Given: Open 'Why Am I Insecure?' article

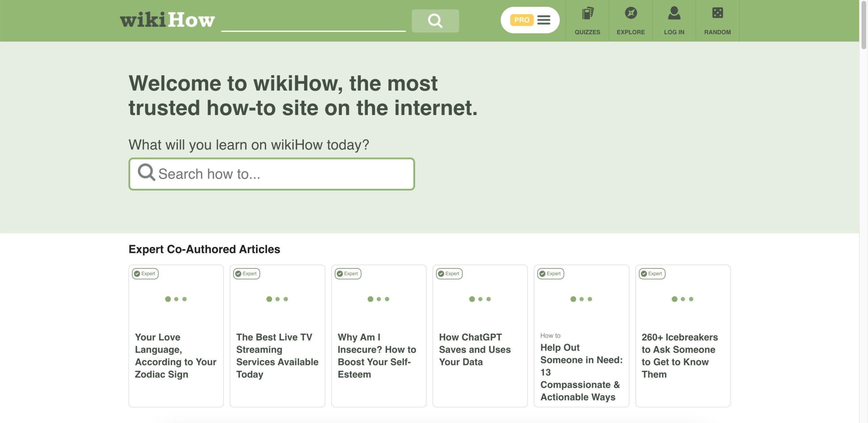Looking at the screenshot, I should 377,356.
